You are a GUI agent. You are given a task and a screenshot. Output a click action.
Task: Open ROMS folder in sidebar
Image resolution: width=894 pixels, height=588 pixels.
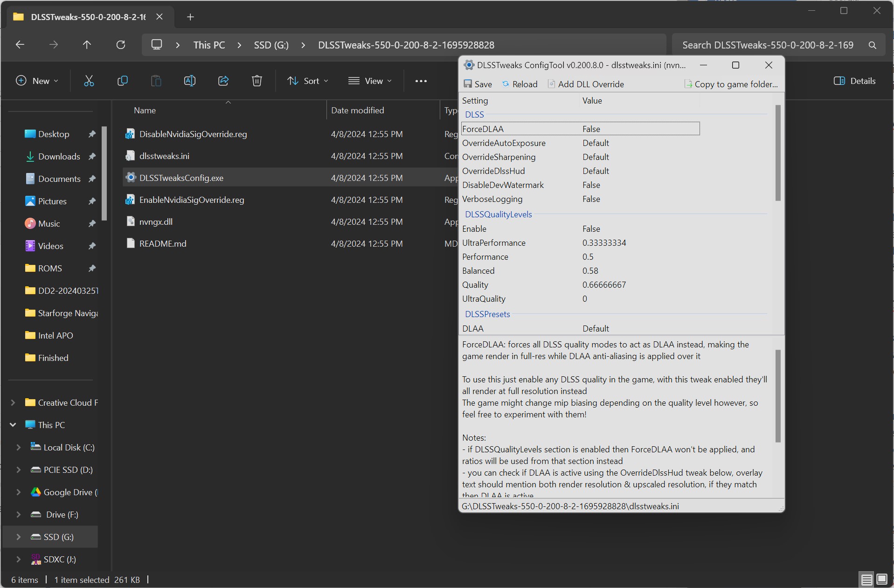point(50,268)
